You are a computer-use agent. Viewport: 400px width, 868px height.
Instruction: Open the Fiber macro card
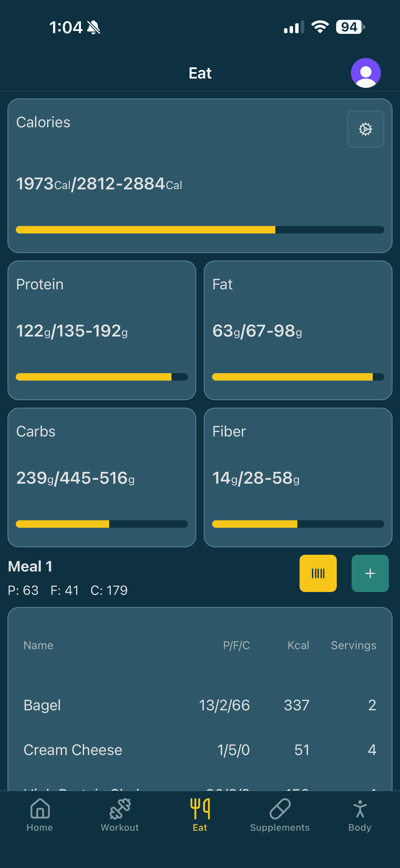pyautogui.click(x=298, y=477)
